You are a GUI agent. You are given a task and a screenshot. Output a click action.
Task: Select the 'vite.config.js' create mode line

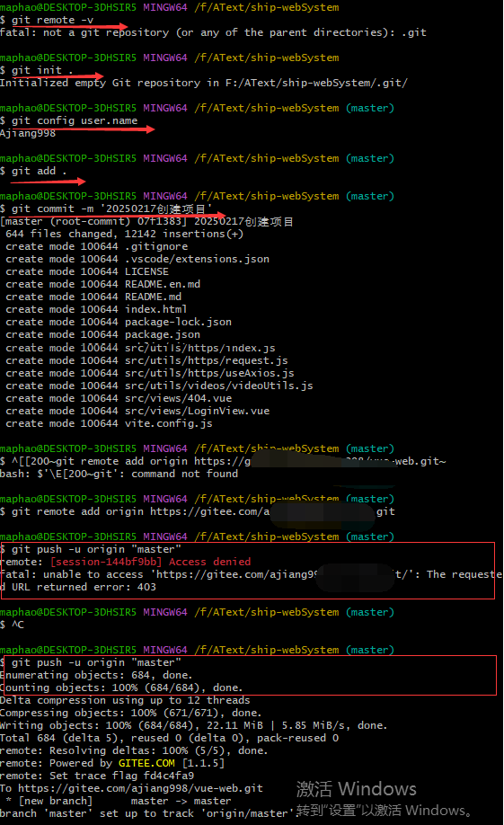coord(109,424)
